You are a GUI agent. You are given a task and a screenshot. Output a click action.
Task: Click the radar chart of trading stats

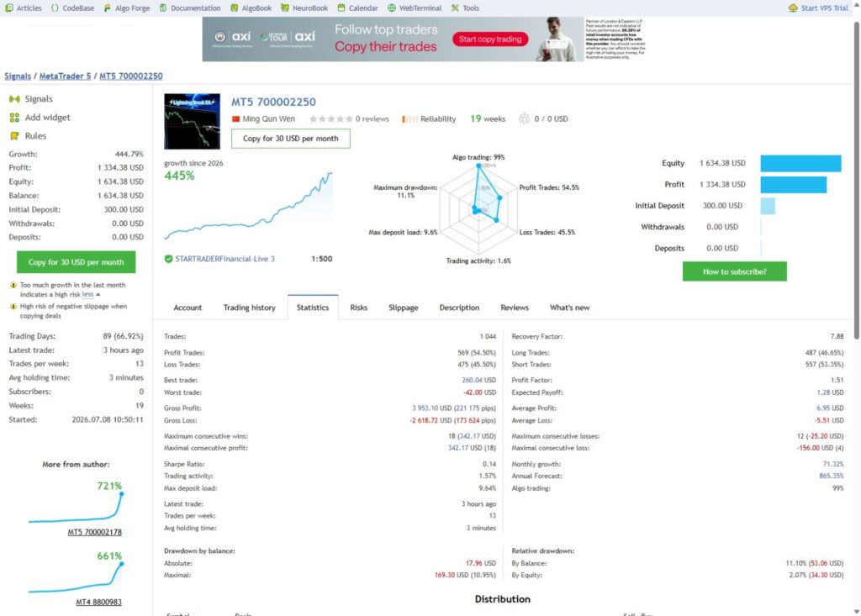pos(478,208)
